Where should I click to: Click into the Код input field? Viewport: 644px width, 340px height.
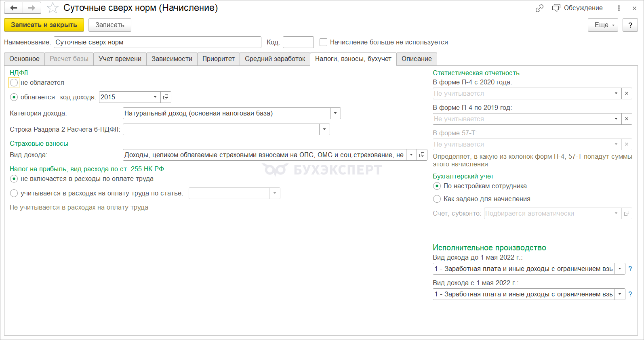point(298,42)
